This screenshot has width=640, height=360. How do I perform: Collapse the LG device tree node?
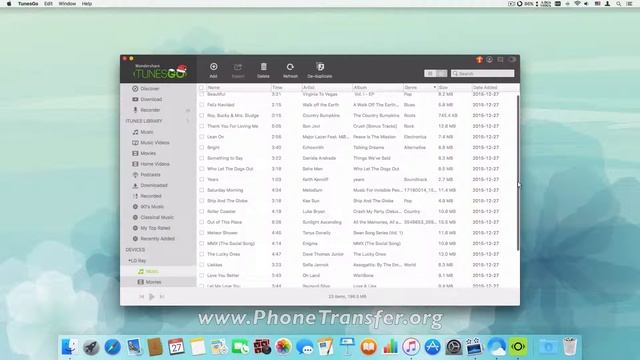coord(129,260)
